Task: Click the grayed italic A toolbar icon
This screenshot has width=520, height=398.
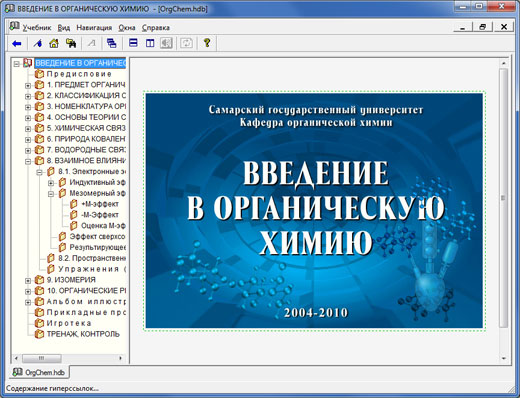Action: coord(91,43)
